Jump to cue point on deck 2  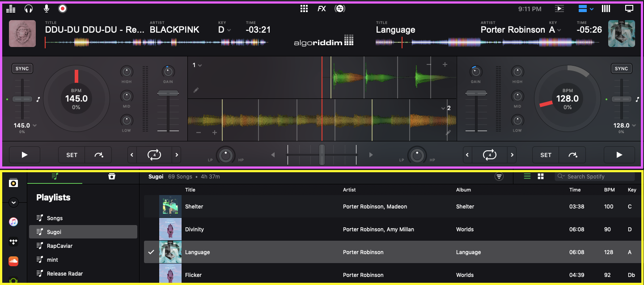tap(572, 155)
